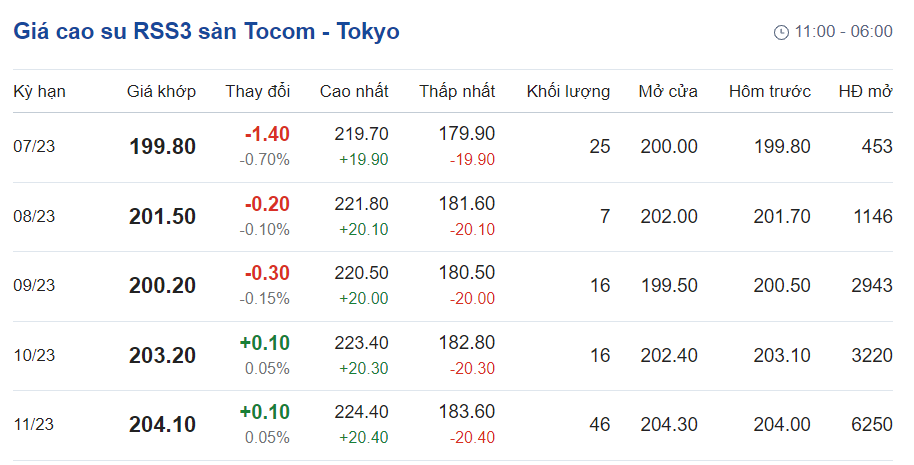Click the Mở cửa column header

coord(668,92)
